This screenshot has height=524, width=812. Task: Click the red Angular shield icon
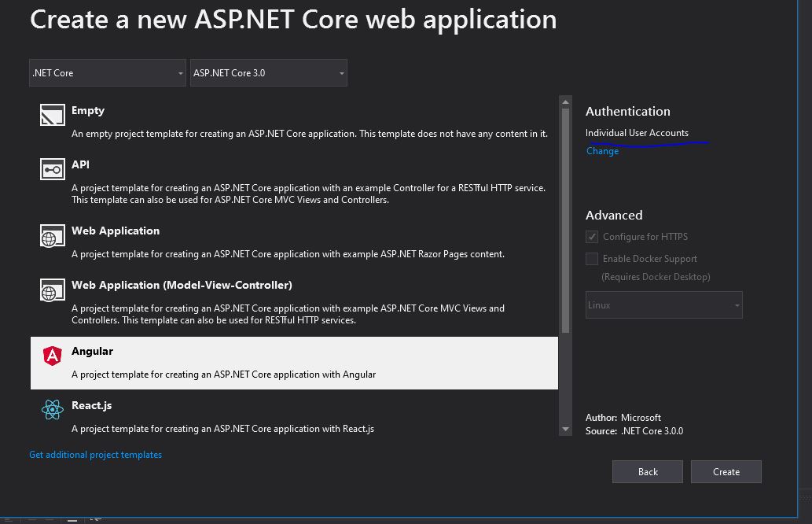click(x=53, y=356)
